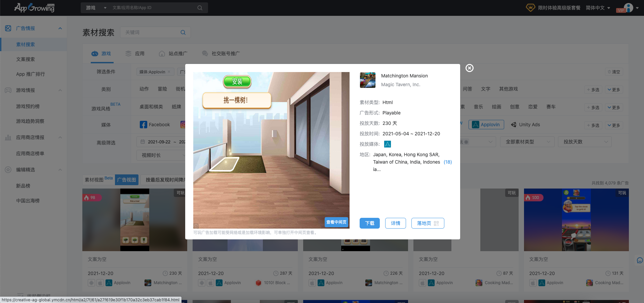Select the 其他游戏 category filter

[x=508, y=89]
